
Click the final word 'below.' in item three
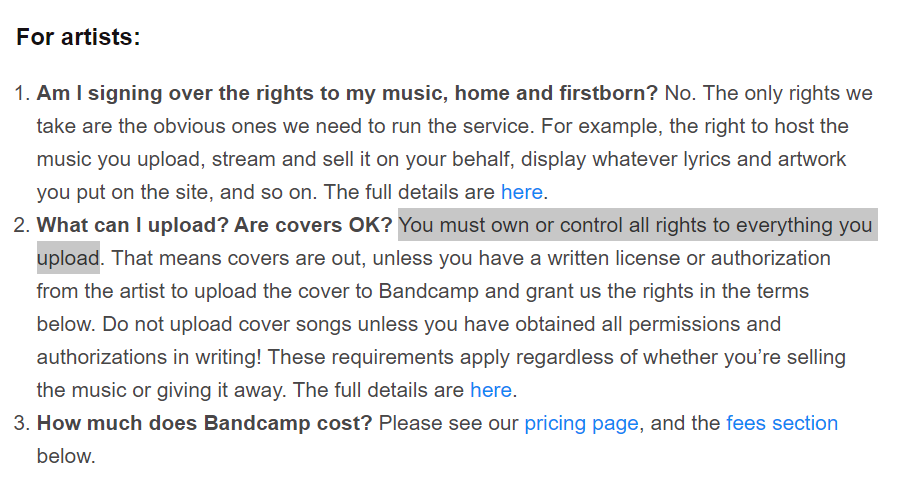click(66, 456)
